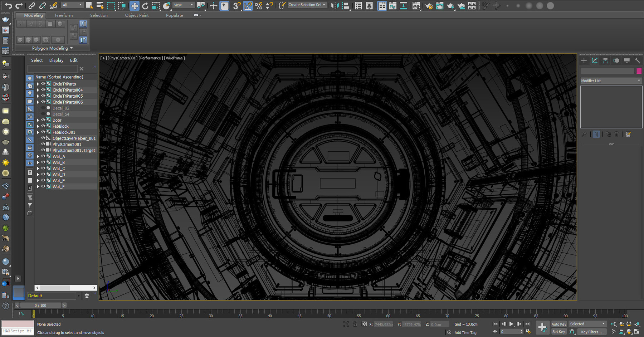
Task: Activate the Select and Link tool
Action: (x=32, y=5)
